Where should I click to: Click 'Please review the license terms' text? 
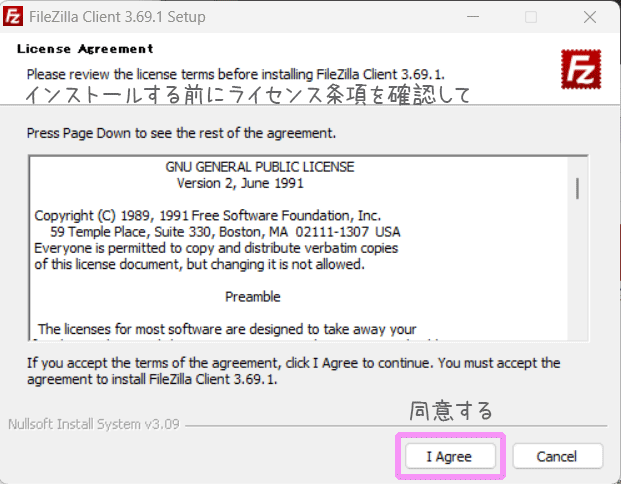(236, 74)
